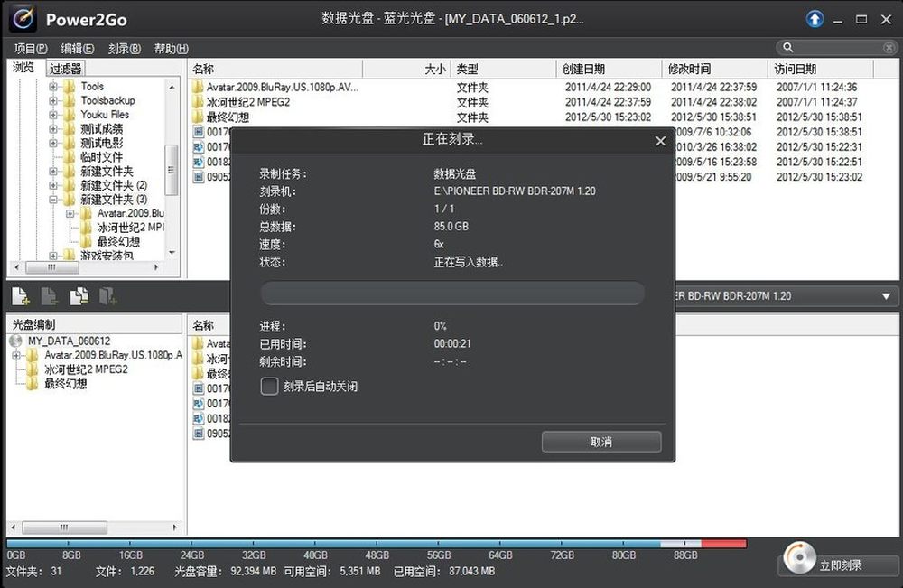
Task: Click the browse tree's scroll-down arrow
Action: [x=172, y=253]
